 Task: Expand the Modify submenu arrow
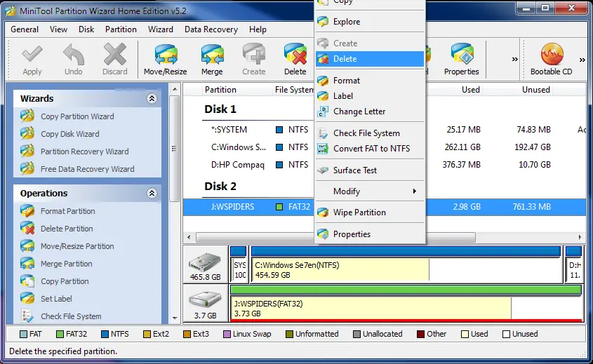(x=415, y=191)
